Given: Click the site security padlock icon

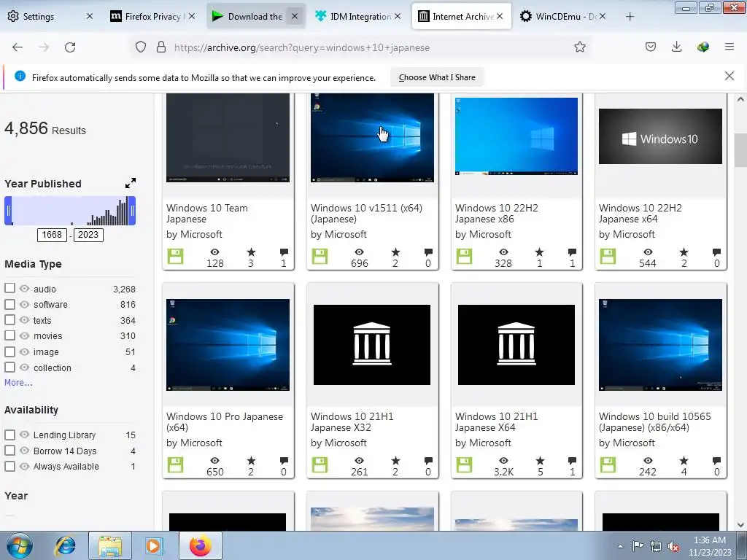Looking at the screenshot, I should pos(161,47).
